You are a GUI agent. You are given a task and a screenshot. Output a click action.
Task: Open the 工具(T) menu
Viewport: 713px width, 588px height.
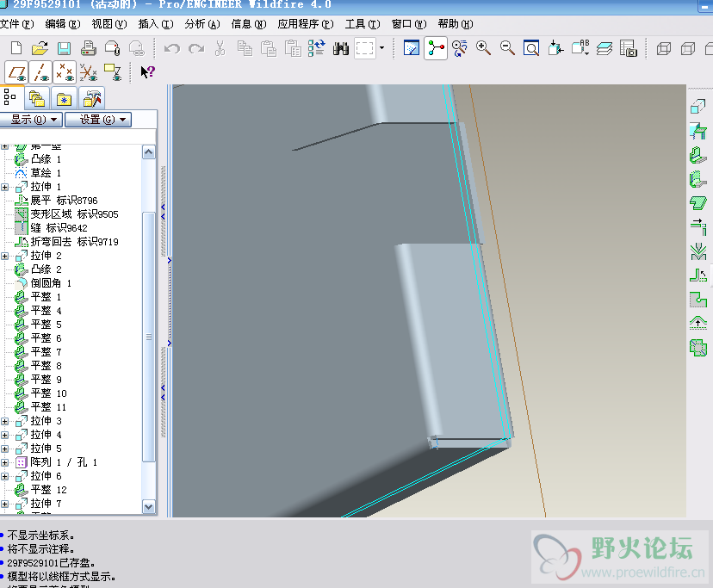(x=363, y=23)
